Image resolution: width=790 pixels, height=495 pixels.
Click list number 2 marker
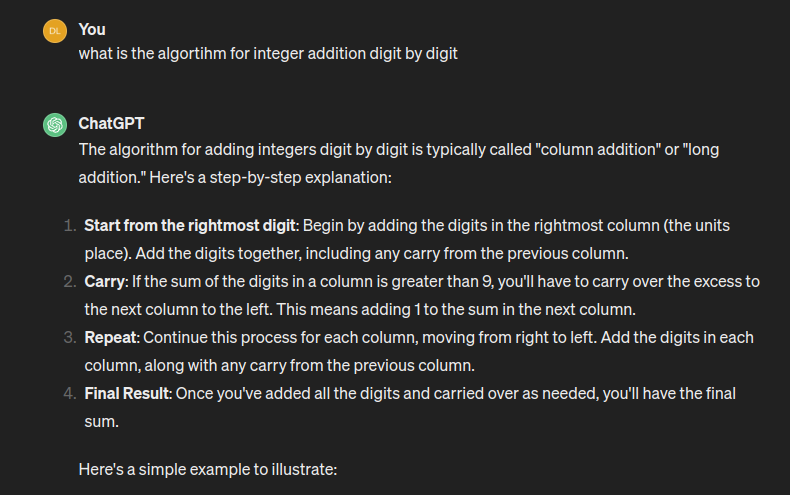(x=70, y=282)
